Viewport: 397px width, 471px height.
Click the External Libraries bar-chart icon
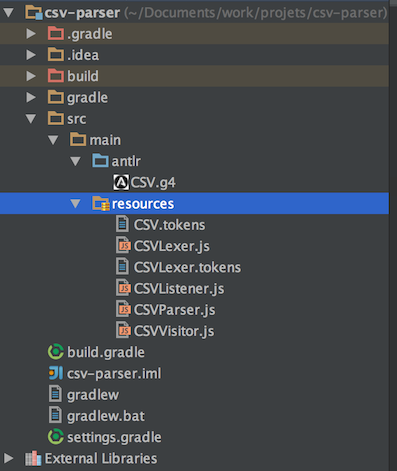click(33, 458)
